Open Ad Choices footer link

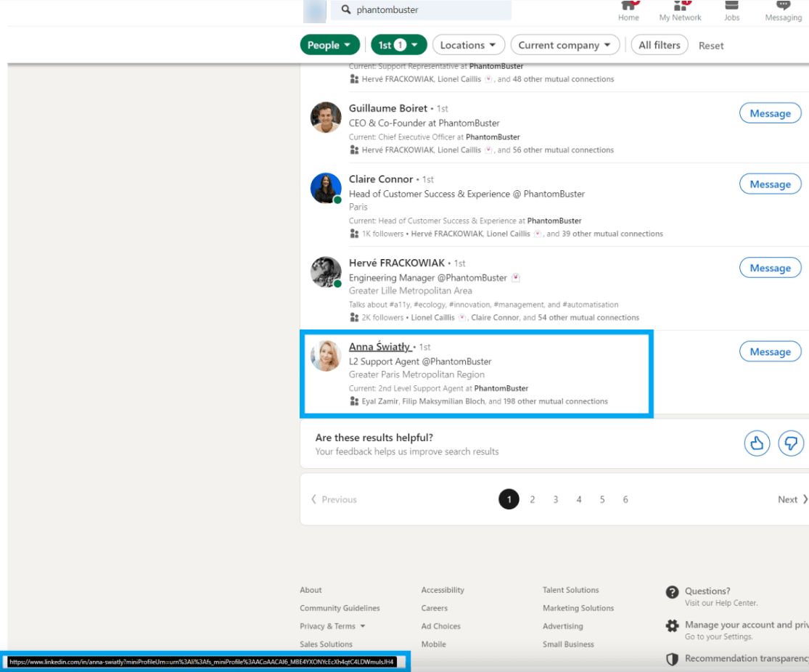tap(440, 626)
